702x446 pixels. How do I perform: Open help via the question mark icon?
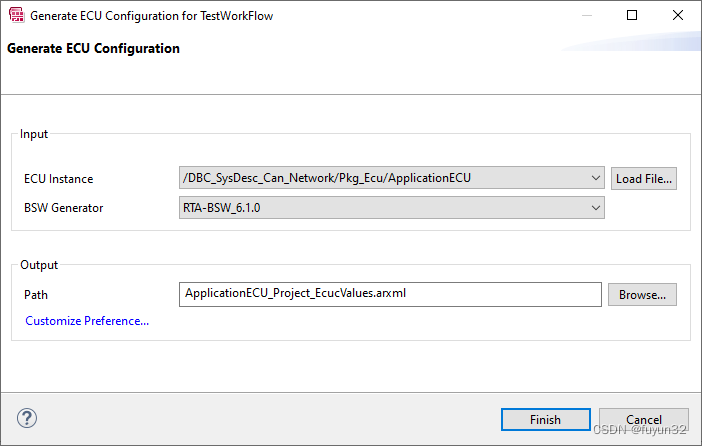(27, 418)
